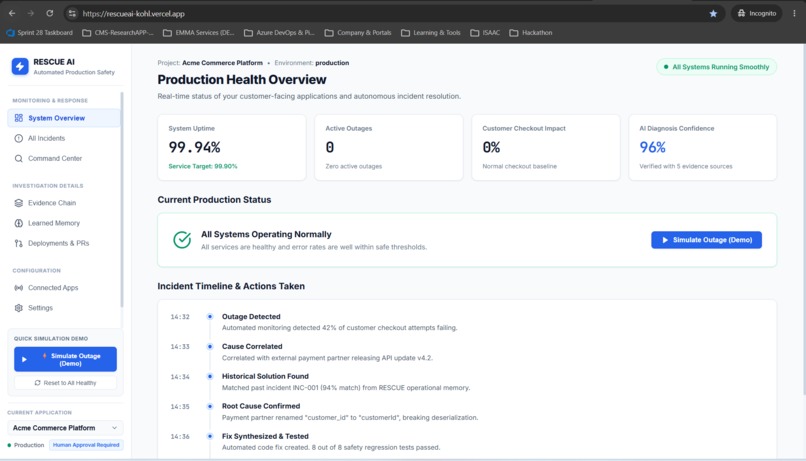Click sidebar Simulate Outage (Demo) button
806x461 pixels.
pos(65,359)
